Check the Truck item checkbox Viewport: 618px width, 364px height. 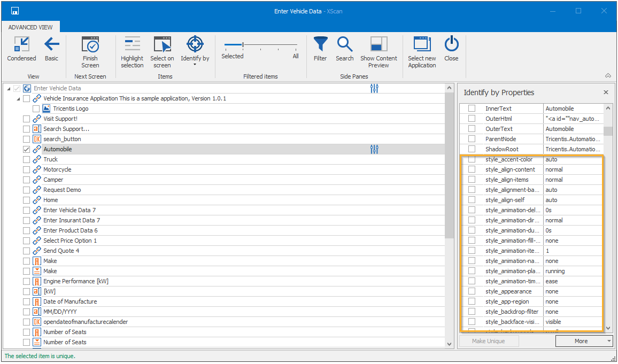pos(27,160)
